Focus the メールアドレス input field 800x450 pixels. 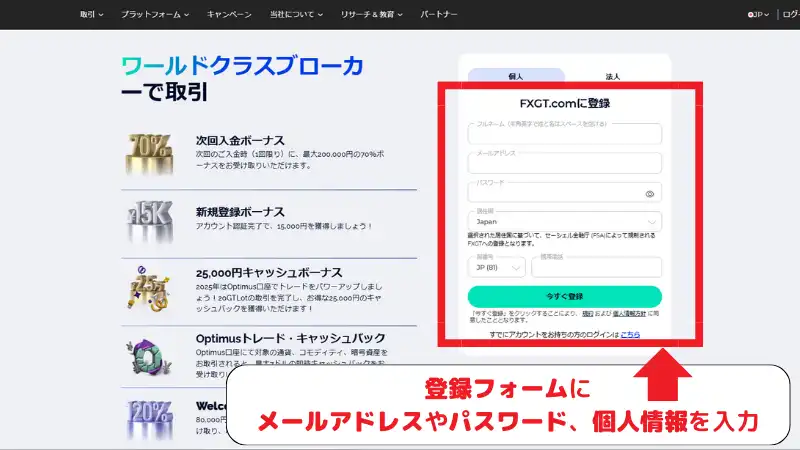tap(564, 163)
